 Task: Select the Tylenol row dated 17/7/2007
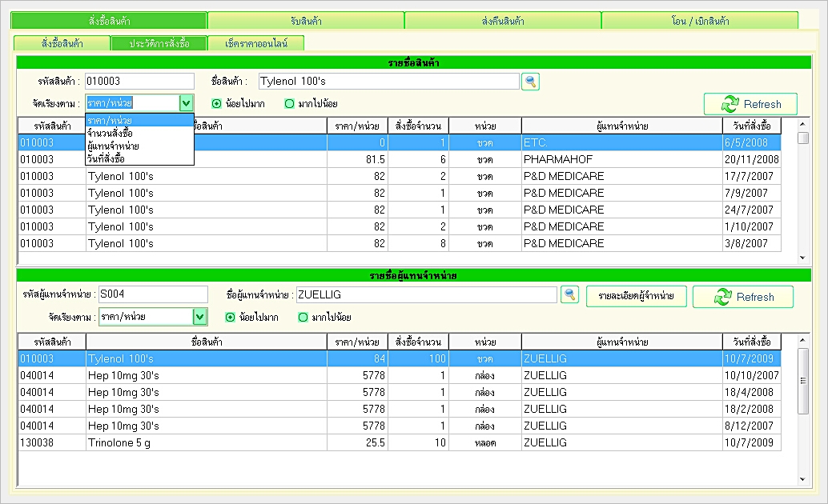[400, 176]
